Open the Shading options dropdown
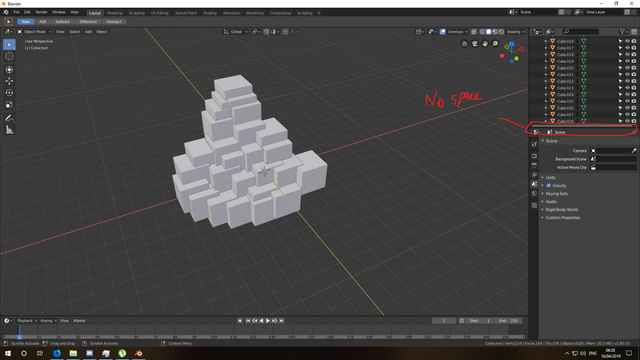Screen dimensions: 640x360 516,32
